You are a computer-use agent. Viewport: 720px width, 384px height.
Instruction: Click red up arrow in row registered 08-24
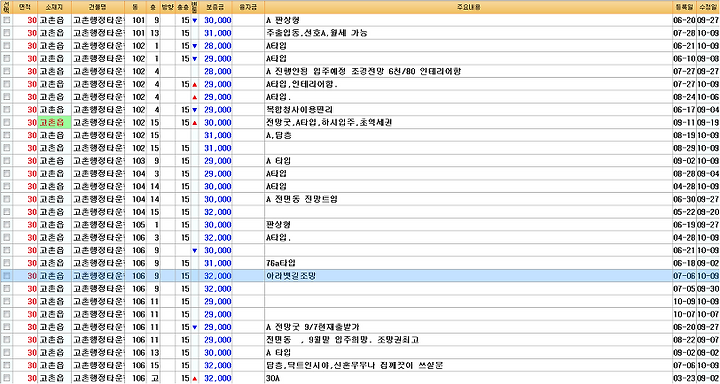(x=194, y=97)
